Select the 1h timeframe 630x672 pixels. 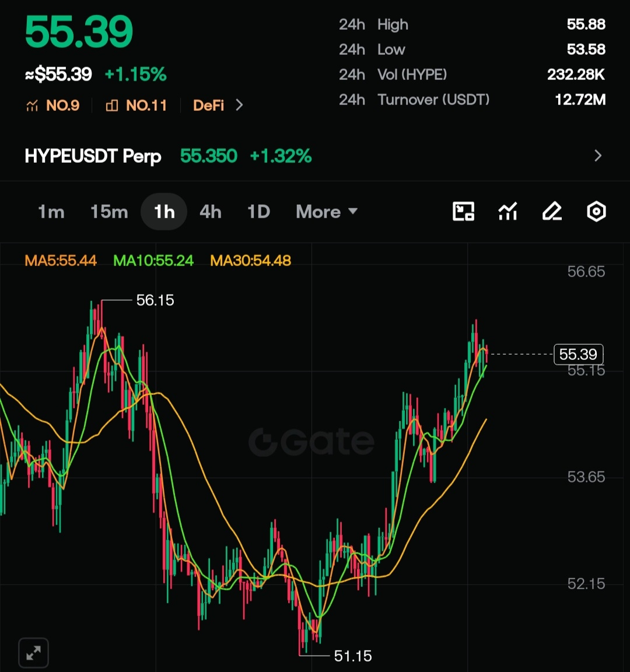click(x=164, y=212)
